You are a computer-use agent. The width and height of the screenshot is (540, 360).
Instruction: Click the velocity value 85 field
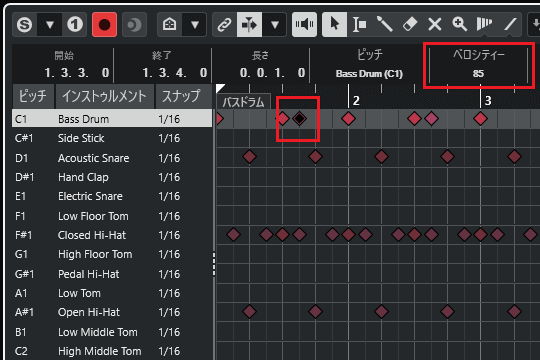click(478, 73)
